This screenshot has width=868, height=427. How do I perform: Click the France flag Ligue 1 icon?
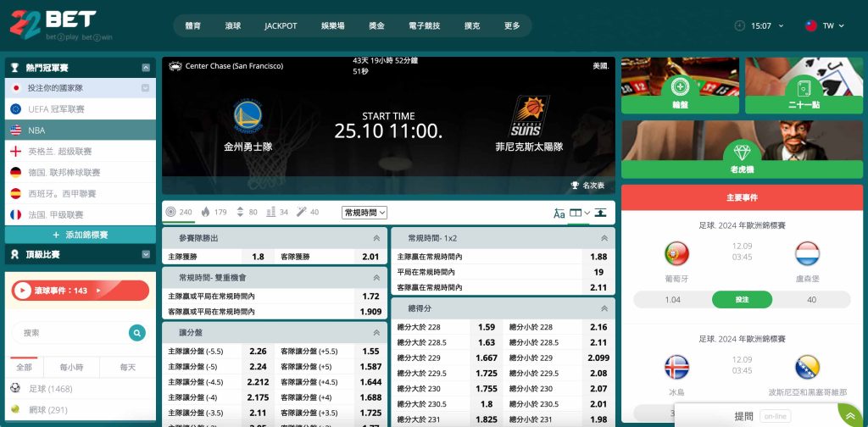pyautogui.click(x=16, y=214)
